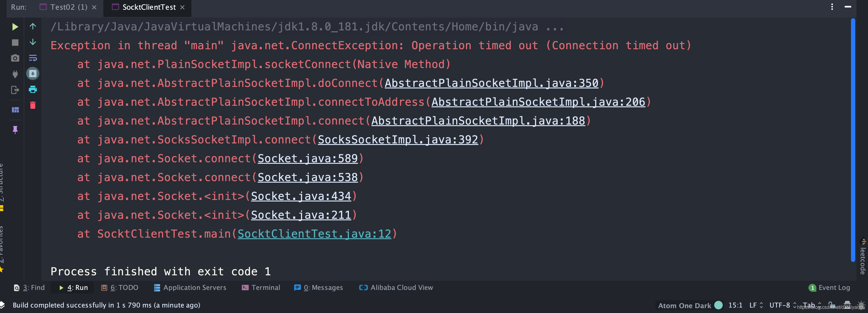Click the PlainSocketImpl.socketConnect(Native Method) line

coord(264,64)
